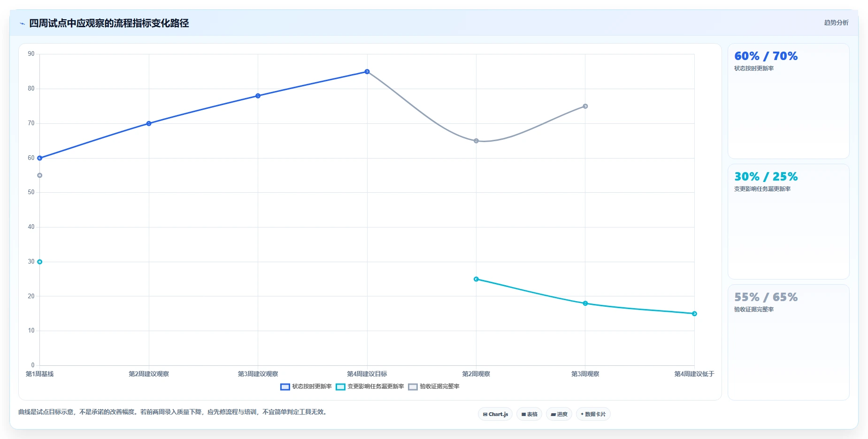Click the x-axis label 第4周建议目标
The image size is (868, 439).
[367, 374]
